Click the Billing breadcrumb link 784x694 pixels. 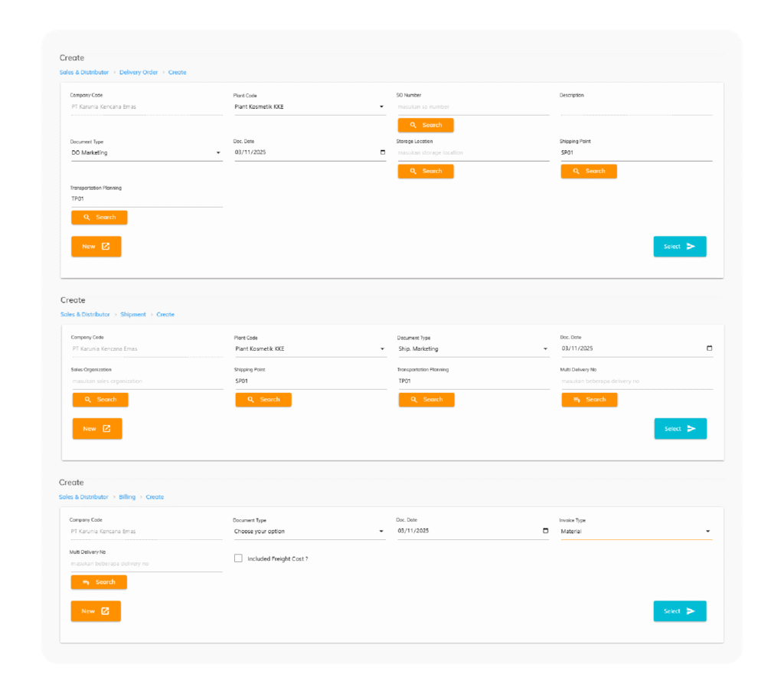[x=127, y=496]
